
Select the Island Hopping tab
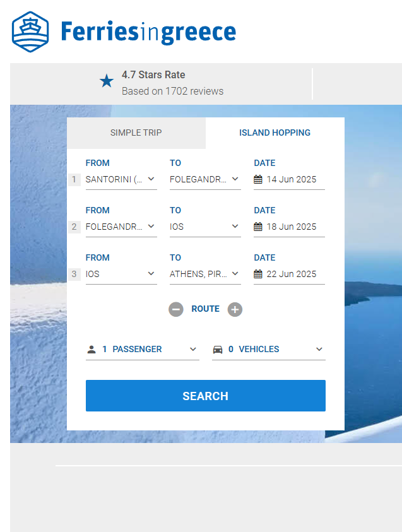(275, 133)
